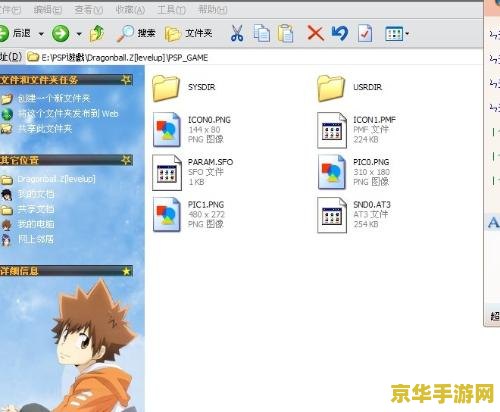
Task: Select the PIC0.PNG file icon
Action: pos(331,172)
